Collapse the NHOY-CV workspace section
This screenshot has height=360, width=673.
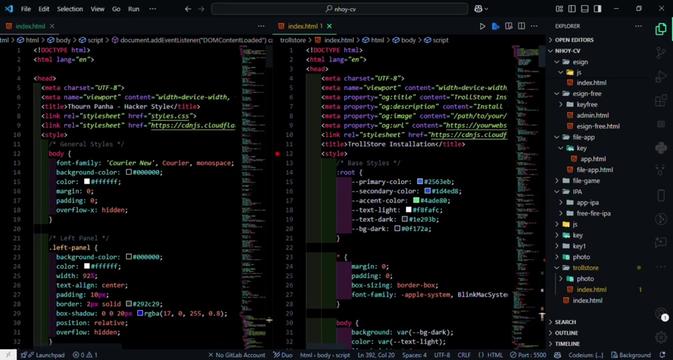[x=567, y=51]
